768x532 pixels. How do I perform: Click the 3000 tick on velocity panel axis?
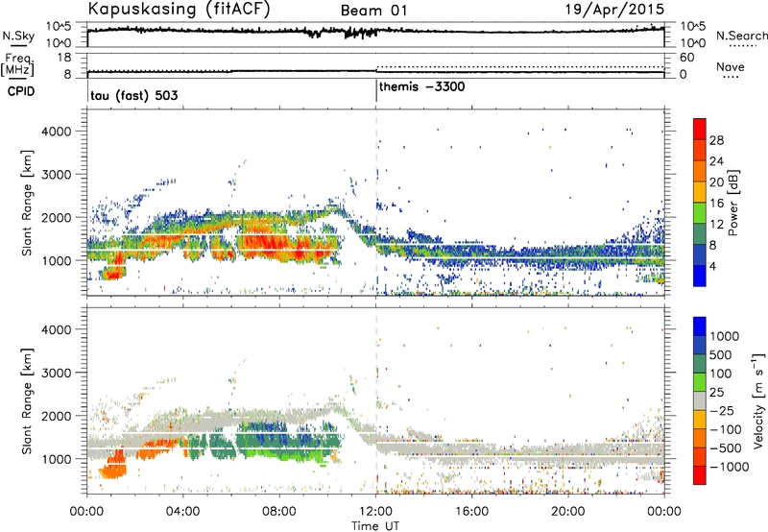(x=57, y=373)
